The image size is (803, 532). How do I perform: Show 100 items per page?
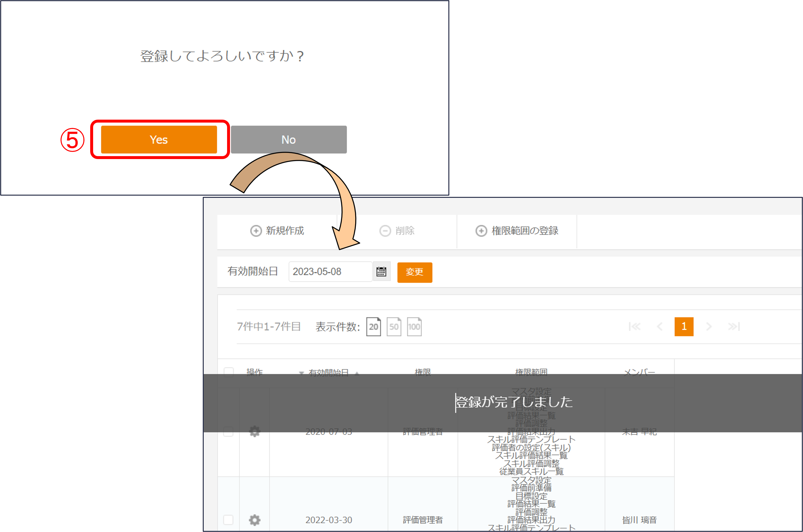click(414, 327)
